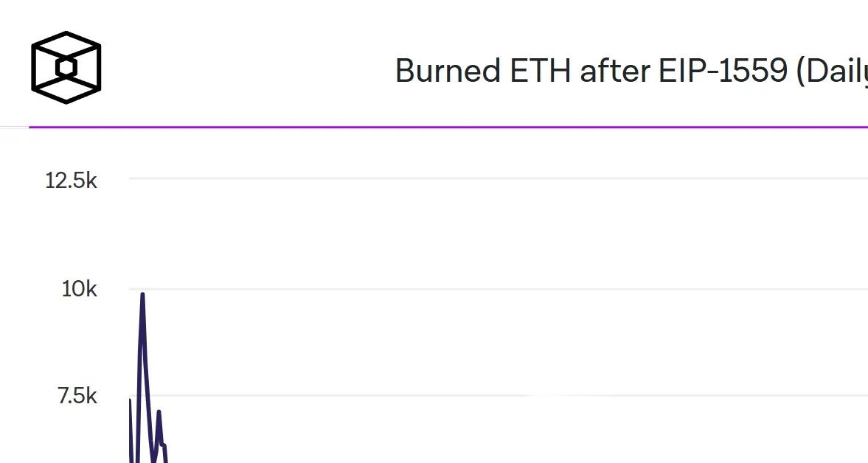Click the empty plot area between 12.5k and 10k gridlines
This screenshot has width=868, height=463.
pyautogui.click(x=479, y=234)
